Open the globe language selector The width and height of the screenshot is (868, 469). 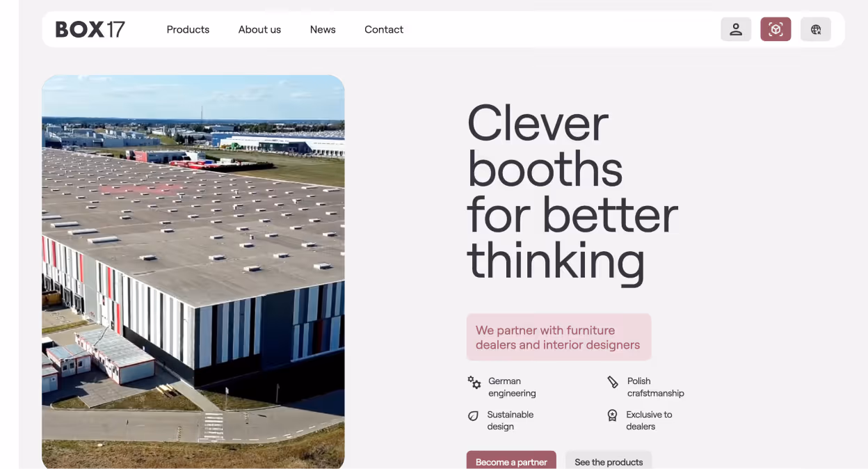click(x=816, y=29)
